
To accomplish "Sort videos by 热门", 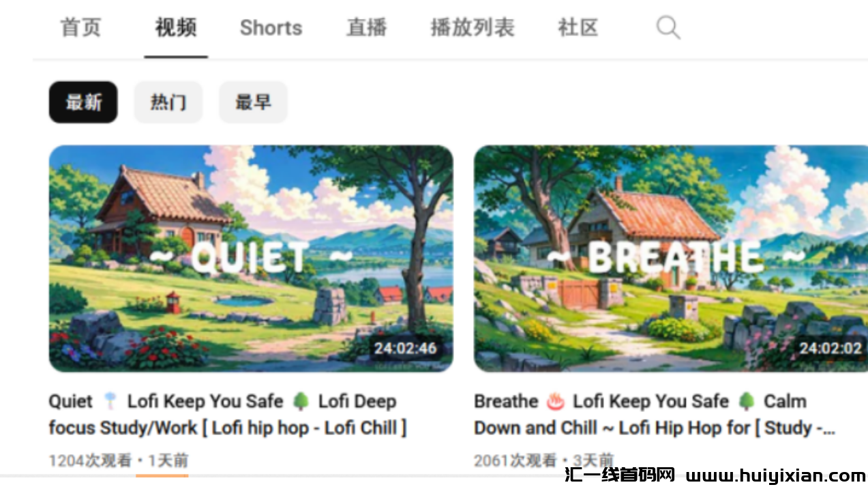I will click(168, 102).
